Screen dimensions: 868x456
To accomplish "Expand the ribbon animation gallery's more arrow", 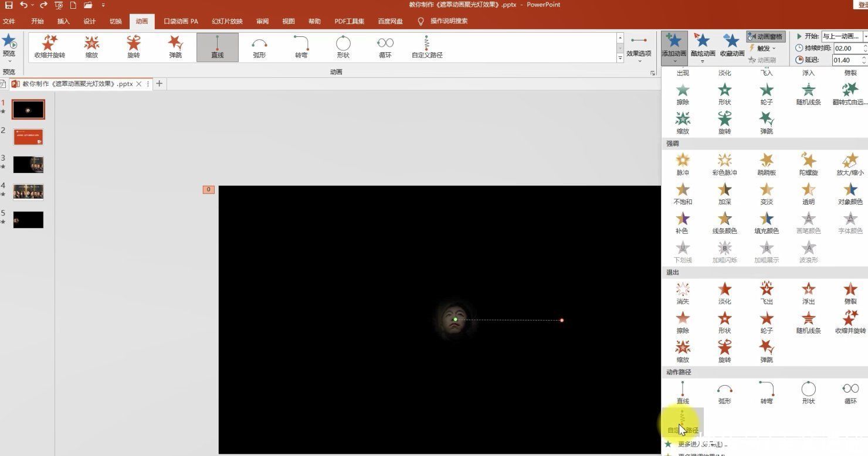I will (621, 58).
